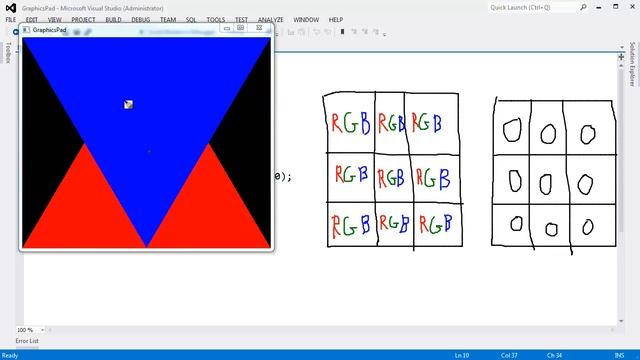Click the editor vertical scrollbar track

coord(621,193)
